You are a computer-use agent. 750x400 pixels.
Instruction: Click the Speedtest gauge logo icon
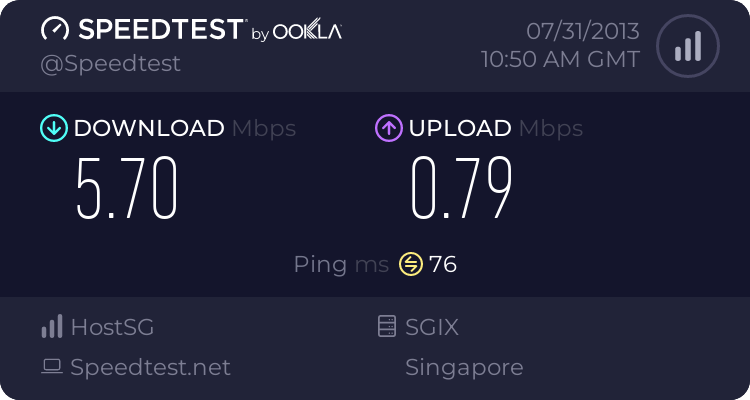click(x=54, y=30)
